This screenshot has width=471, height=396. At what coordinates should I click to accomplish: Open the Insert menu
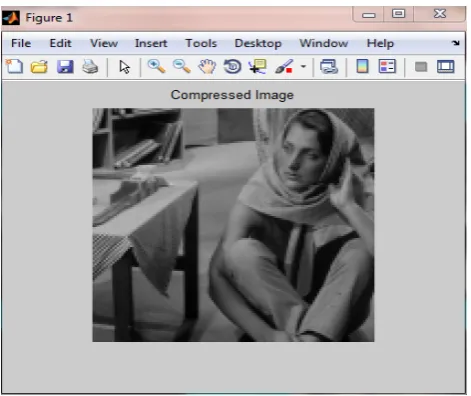point(151,43)
